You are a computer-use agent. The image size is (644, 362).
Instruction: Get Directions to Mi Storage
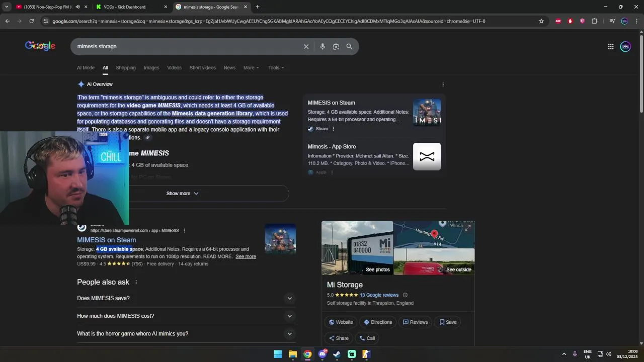tap(377, 322)
